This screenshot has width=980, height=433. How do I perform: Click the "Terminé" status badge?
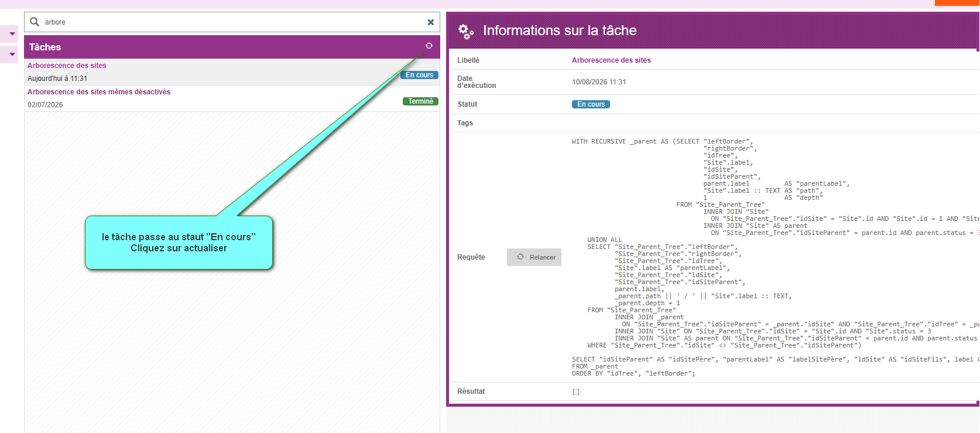pos(420,101)
